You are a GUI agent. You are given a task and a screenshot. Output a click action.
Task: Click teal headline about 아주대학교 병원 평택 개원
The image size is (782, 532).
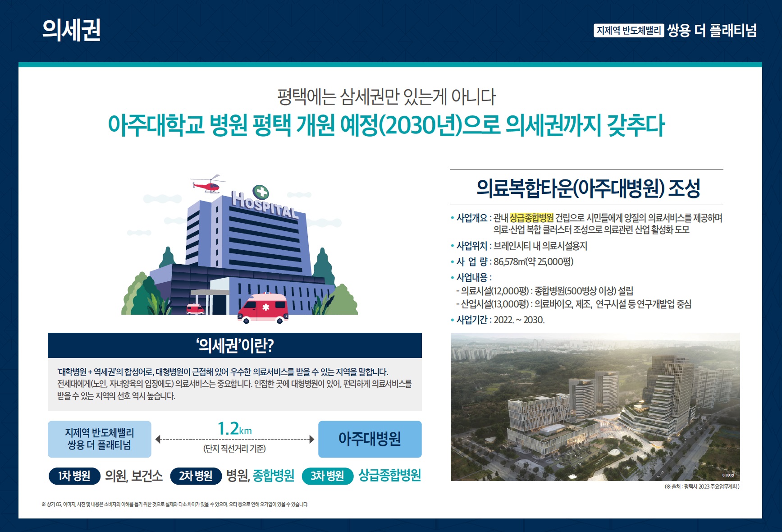coord(386,125)
